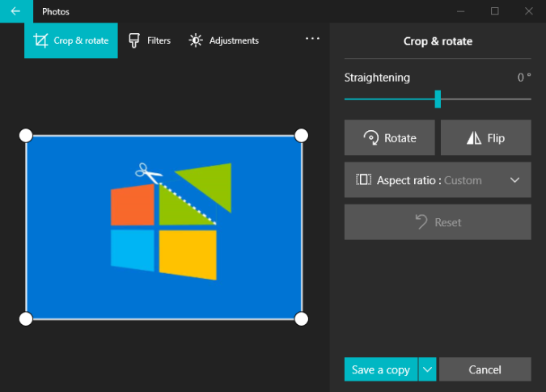Viewport: 546px width, 392px height.
Task: Minimize the Photos window
Action: tap(461, 11)
